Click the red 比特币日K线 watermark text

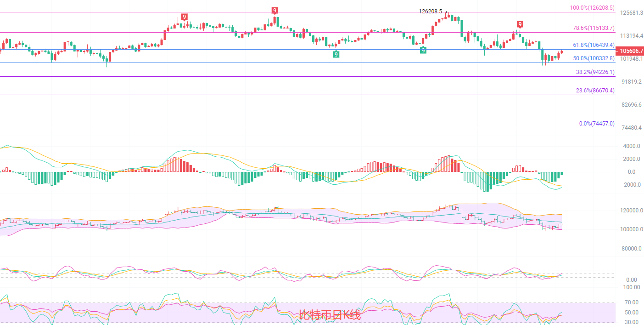(x=330, y=315)
